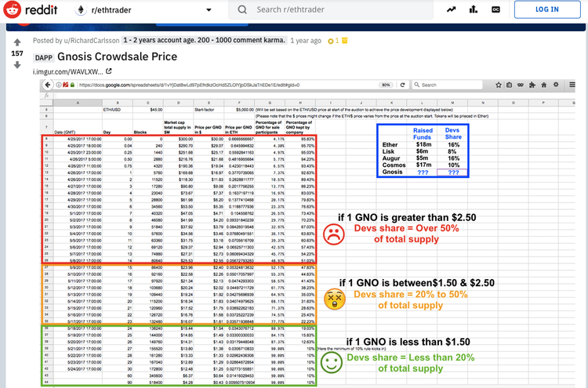
Task: Open the All bar chart icon
Action: click(474, 10)
